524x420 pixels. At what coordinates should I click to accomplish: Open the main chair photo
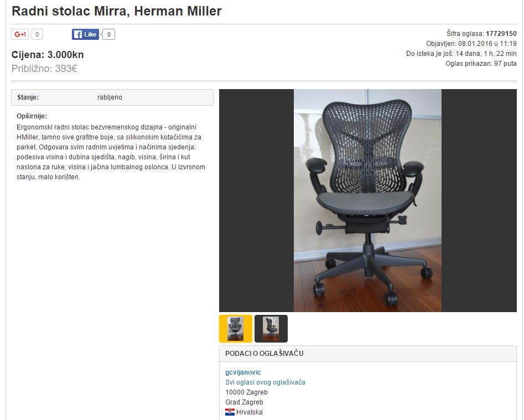coord(367,200)
